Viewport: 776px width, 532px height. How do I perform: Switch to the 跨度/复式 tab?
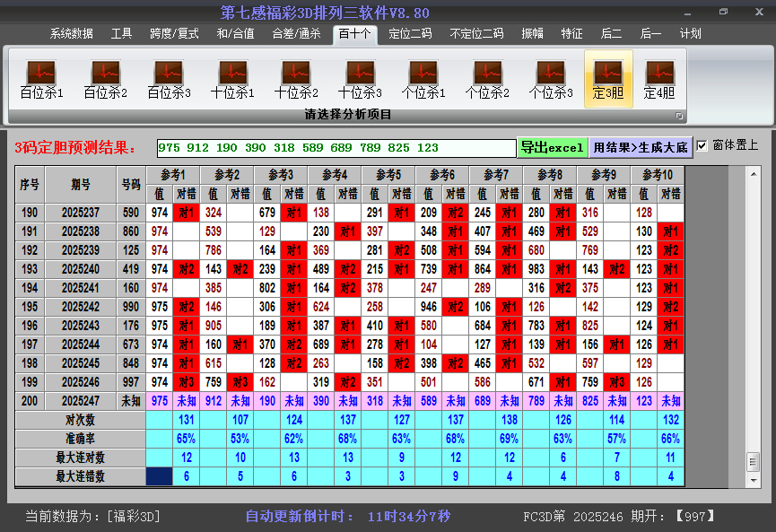coord(174,34)
